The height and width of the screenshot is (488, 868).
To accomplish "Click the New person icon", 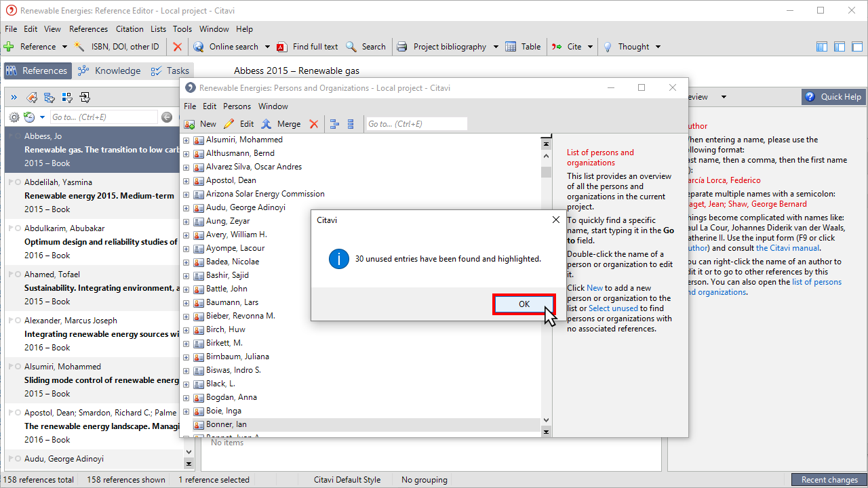I will click(191, 124).
